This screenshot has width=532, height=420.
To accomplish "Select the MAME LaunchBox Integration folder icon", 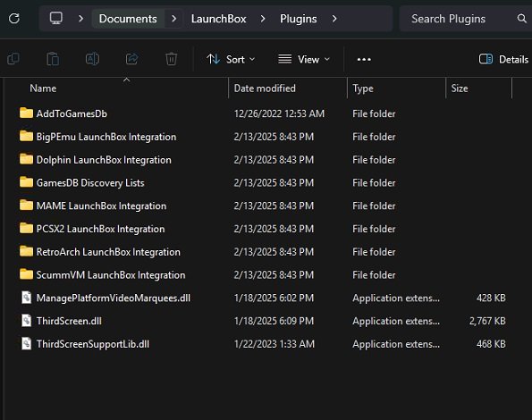I will [26, 205].
